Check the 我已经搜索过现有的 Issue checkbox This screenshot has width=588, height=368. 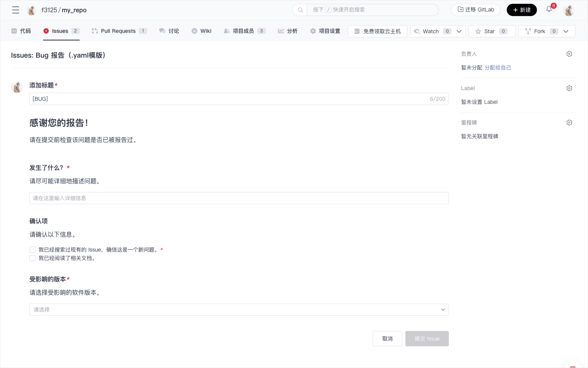pyautogui.click(x=32, y=250)
